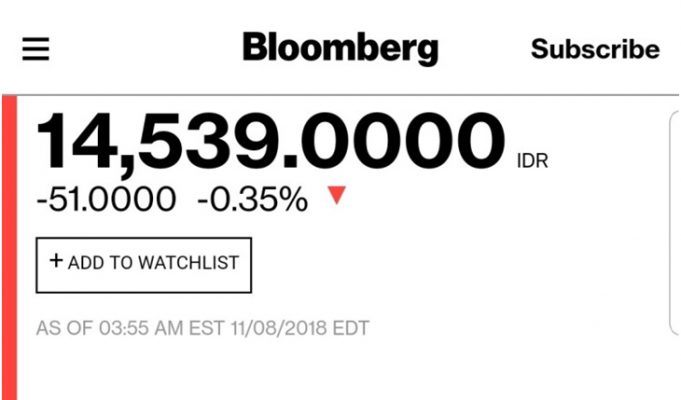Click the -0.35% percentage change
Image resolution: width=681 pixels, height=400 pixels.
click(x=252, y=199)
